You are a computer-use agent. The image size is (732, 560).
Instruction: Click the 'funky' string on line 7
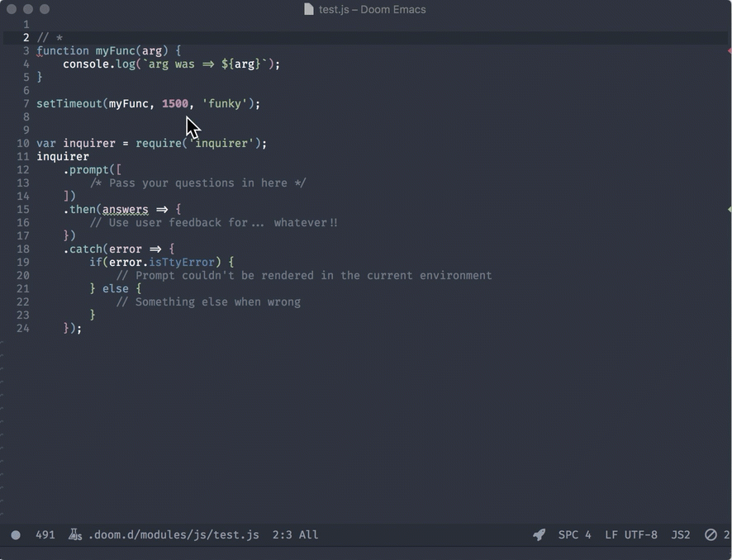(x=224, y=103)
